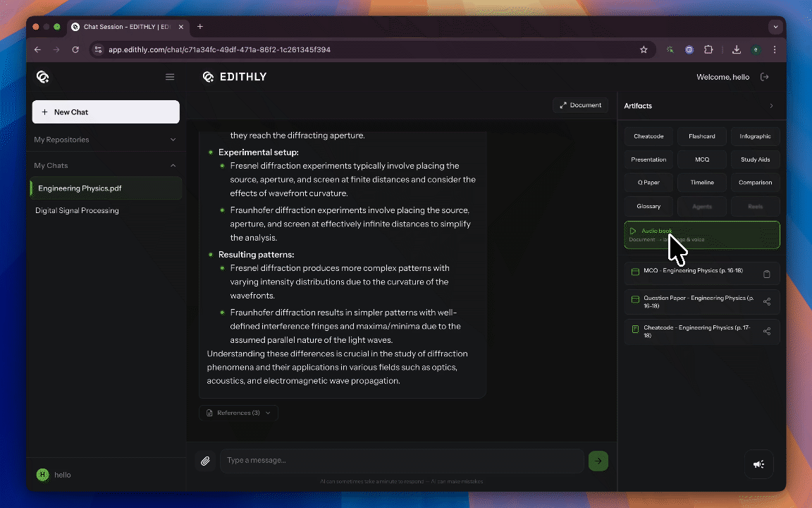Click the Comparison artifact button
Screen dimensions: 812x508
(755, 183)
